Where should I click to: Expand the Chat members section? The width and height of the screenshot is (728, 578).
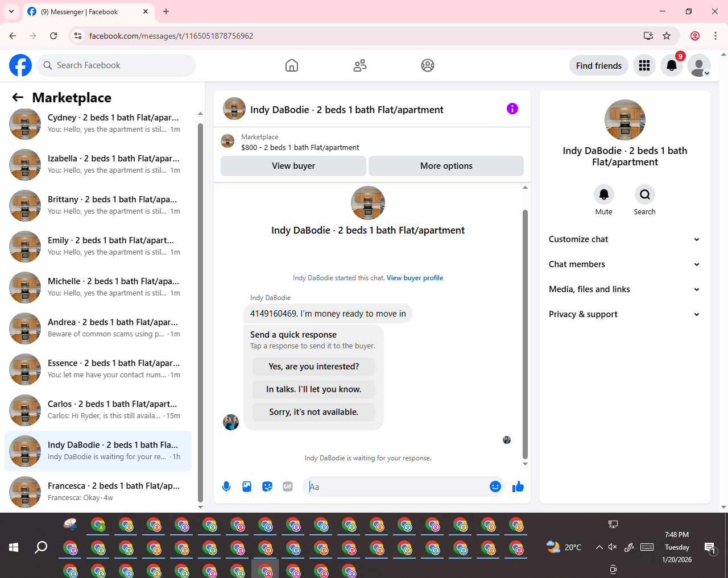coord(624,264)
